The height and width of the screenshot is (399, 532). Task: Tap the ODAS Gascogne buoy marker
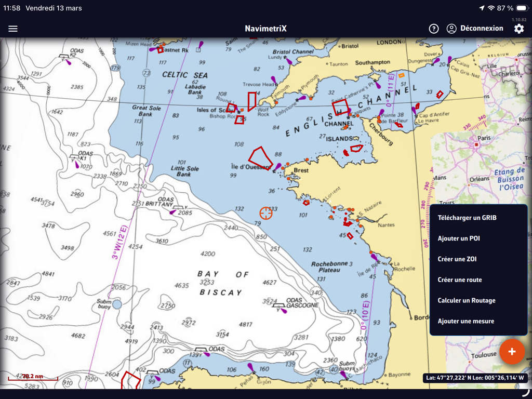coord(284,310)
